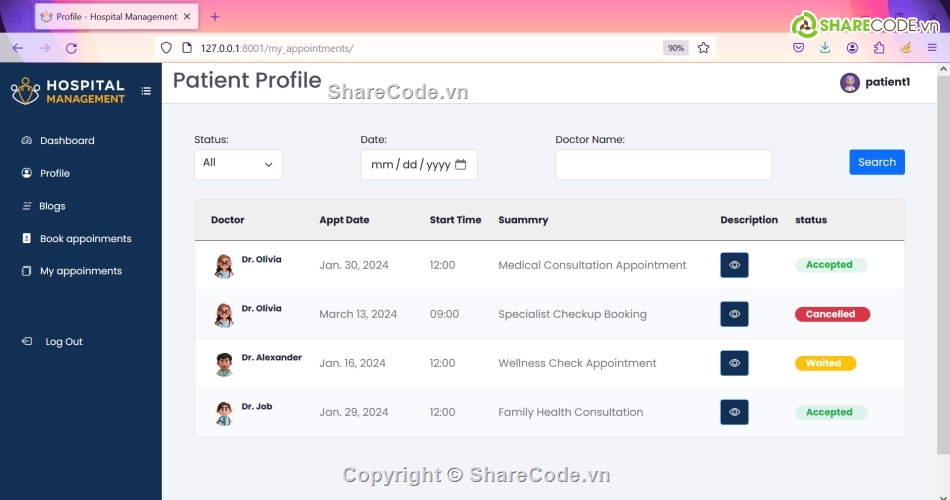Screen dimensions: 950x500
Task: Open the browser application menu
Action: [x=933, y=48]
